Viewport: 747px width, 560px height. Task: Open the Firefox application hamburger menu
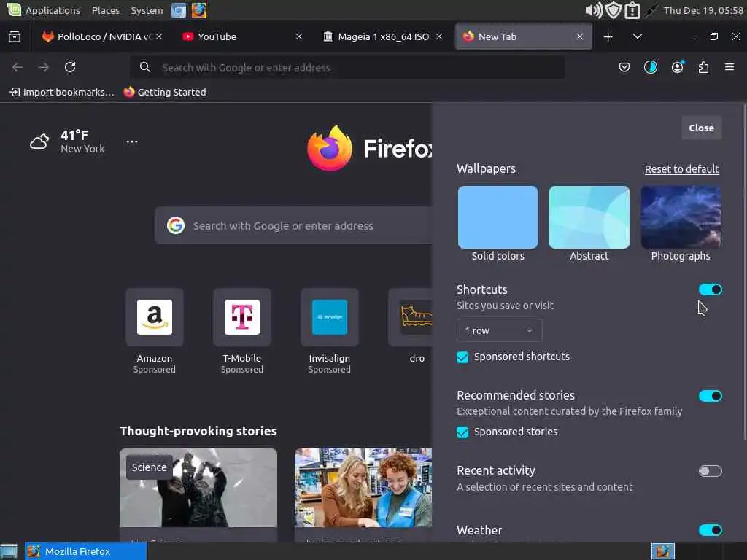click(729, 68)
